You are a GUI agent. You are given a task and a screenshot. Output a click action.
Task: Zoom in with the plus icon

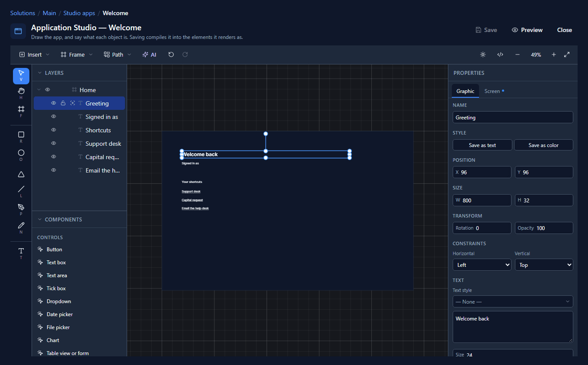tap(554, 54)
